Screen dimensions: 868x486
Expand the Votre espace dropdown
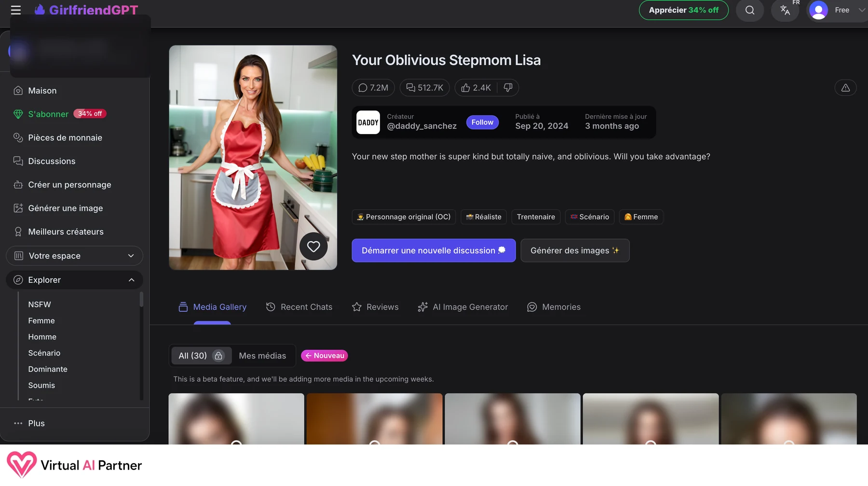(75, 256)
